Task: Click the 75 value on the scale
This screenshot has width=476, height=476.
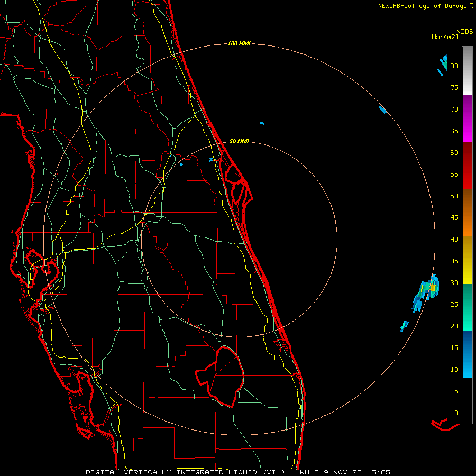Action: (454, 88)
